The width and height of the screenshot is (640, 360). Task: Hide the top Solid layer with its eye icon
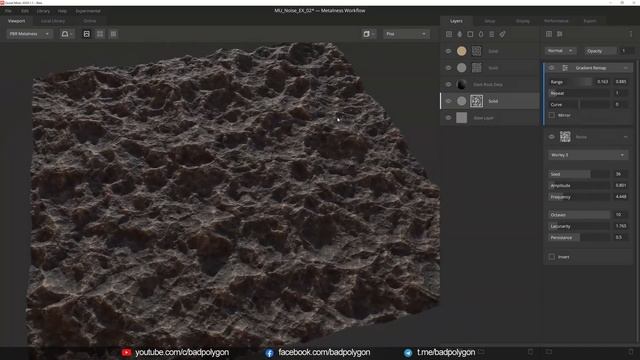(x=448, y=51)
